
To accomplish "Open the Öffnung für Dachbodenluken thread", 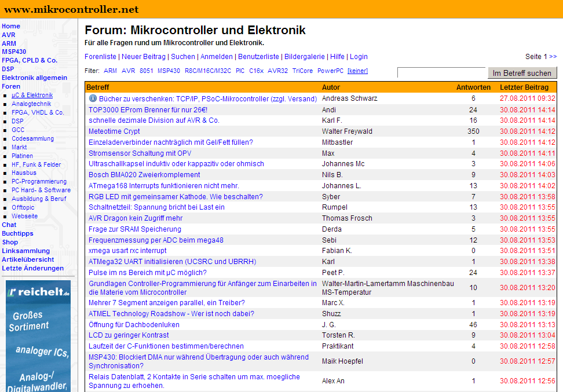I will tap(134, 324).
